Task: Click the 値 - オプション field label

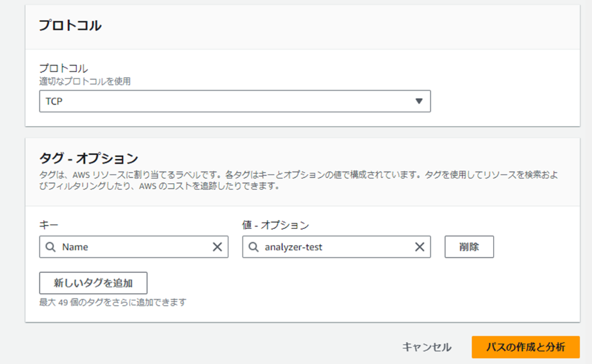Action: pos(276,225)
